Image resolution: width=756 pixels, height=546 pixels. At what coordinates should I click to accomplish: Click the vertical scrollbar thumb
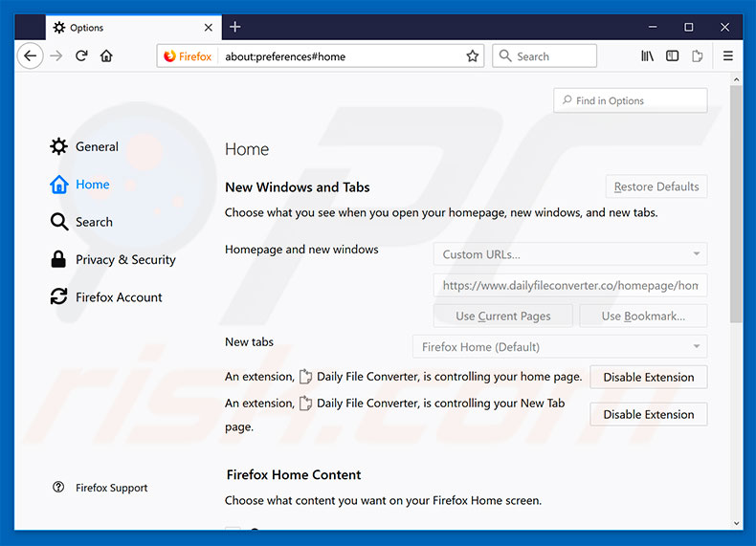tap(736, 205)
